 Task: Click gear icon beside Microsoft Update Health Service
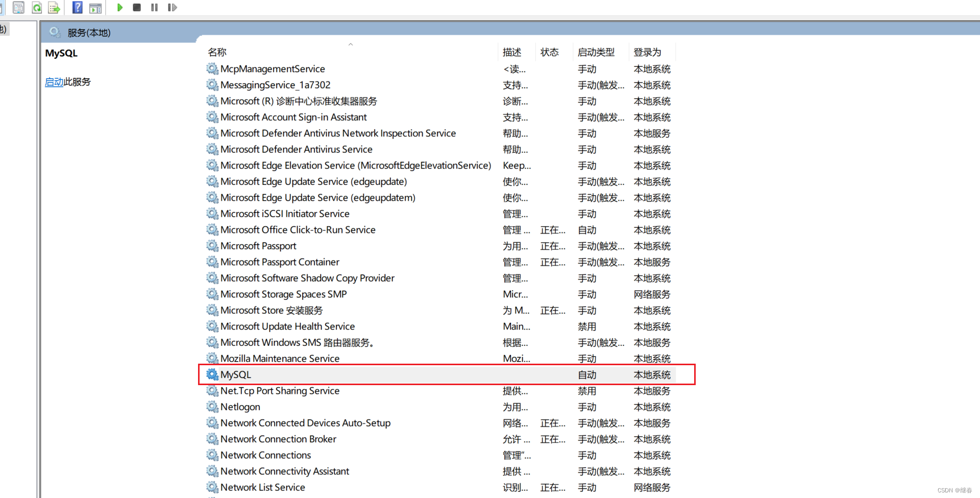click(212, 326)
